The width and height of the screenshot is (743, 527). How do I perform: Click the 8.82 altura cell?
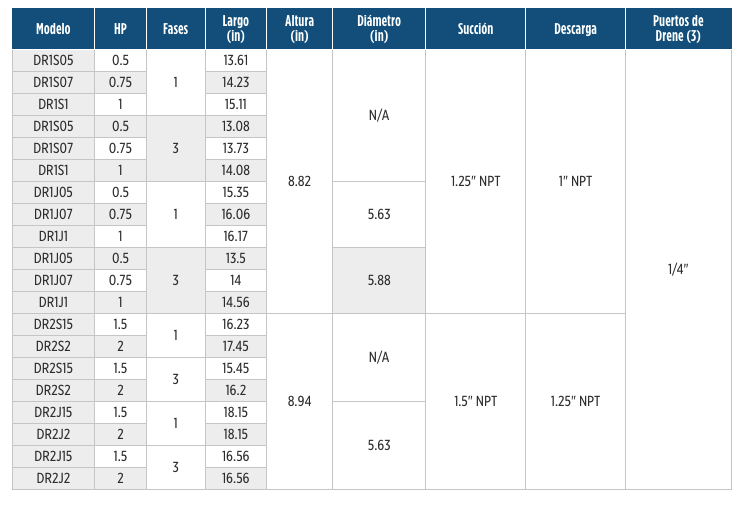click(x=299, y=182)
